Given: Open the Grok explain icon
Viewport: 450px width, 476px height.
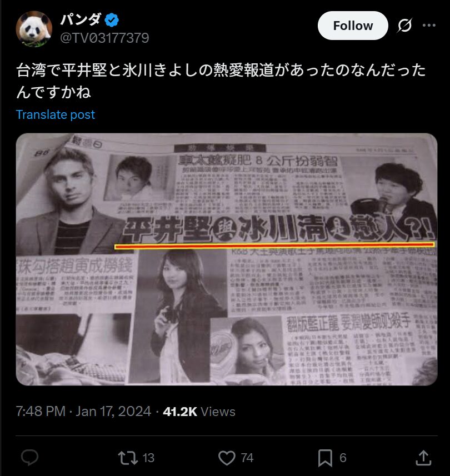Looking at the screenshot, I should (x=405, y=26).
